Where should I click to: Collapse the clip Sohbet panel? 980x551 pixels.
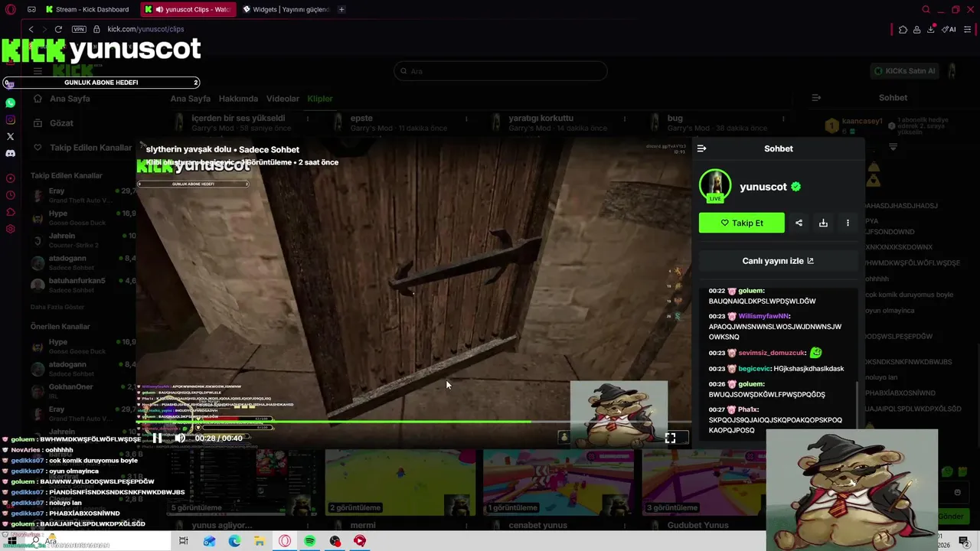point(701,148)
